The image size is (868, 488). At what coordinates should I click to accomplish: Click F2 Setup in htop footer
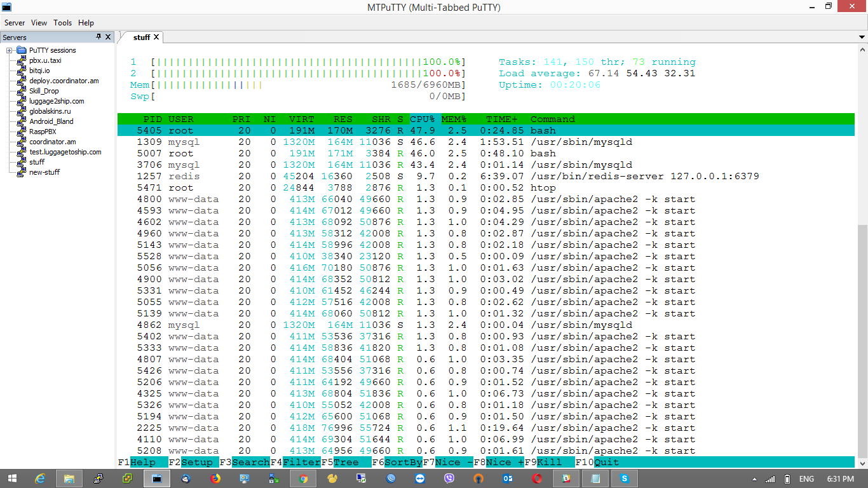[194, 462]
